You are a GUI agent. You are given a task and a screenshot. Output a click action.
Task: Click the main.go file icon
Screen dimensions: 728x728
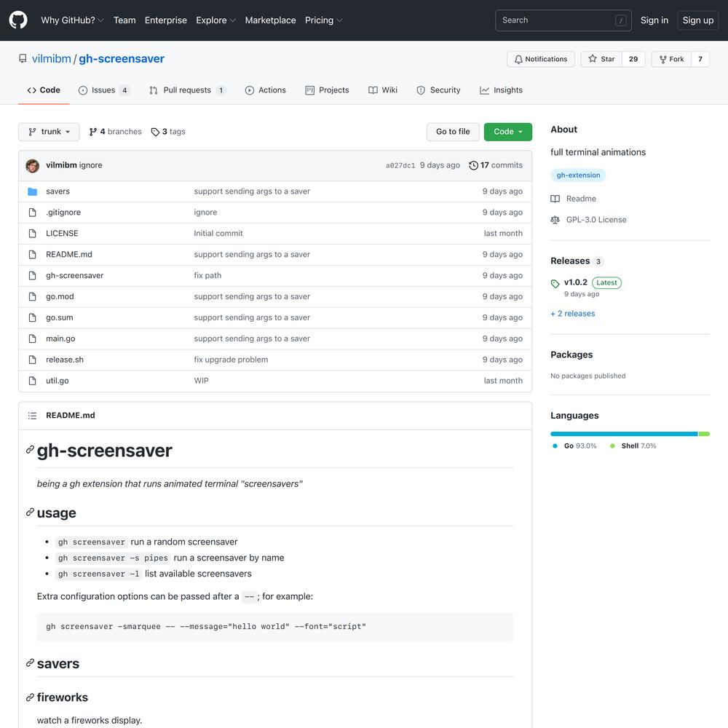(x=32, y=339)
